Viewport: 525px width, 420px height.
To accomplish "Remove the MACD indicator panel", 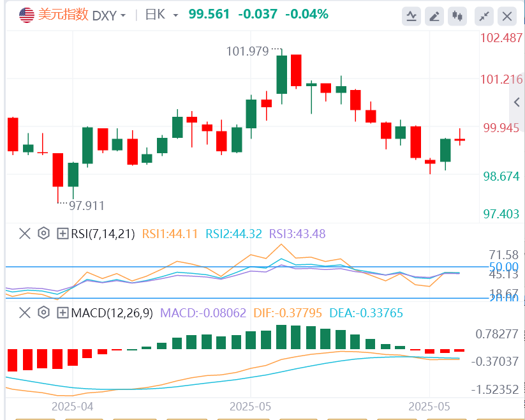I will pos(24,313).
